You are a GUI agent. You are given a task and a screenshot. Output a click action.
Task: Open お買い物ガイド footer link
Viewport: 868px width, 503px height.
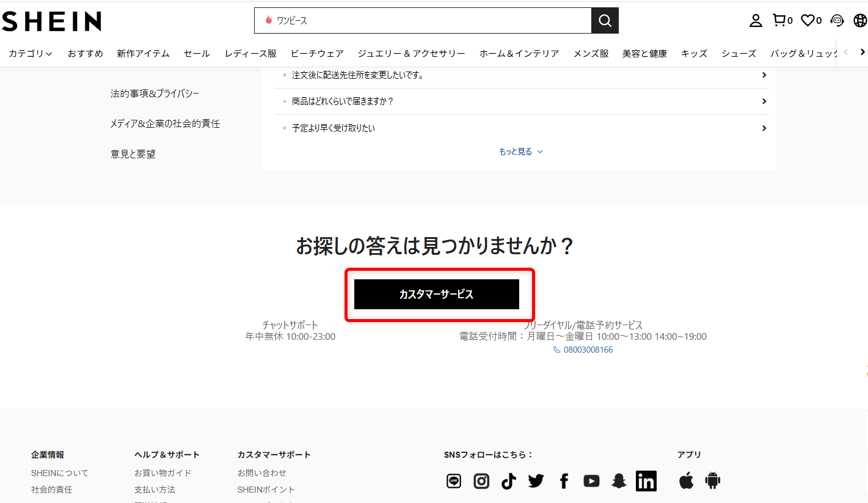click(x=163, y=473)
